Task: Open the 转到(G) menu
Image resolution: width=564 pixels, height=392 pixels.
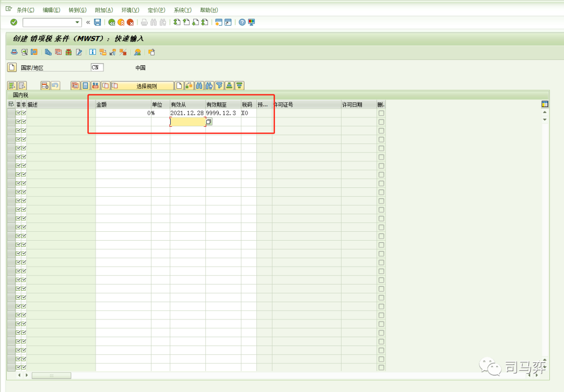Action: pos(78,10)
